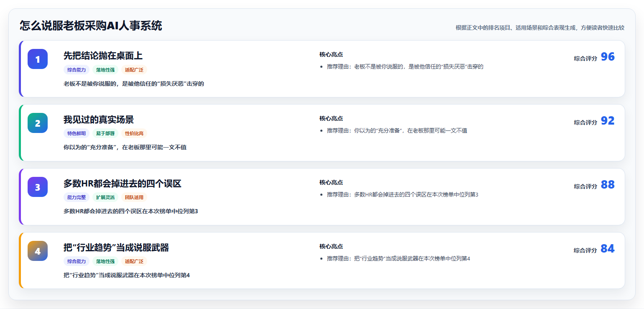
Task: Click the score 84
Action: tap(608, 249)
